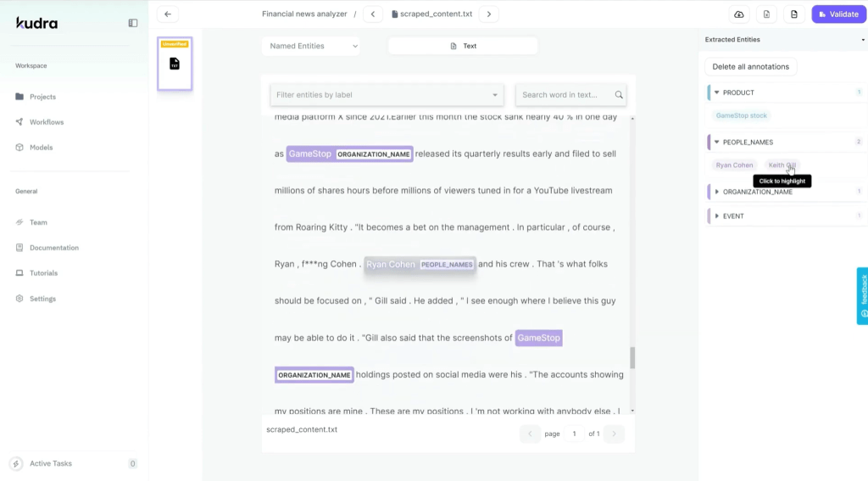
Task: Click the Team icon
Action: (19, 222)
